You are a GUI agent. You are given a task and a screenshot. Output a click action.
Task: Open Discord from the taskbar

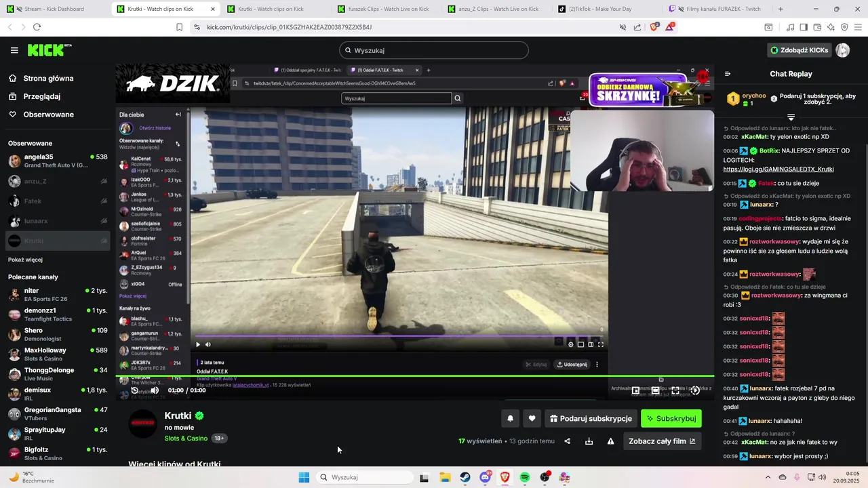tap(485, 477)
